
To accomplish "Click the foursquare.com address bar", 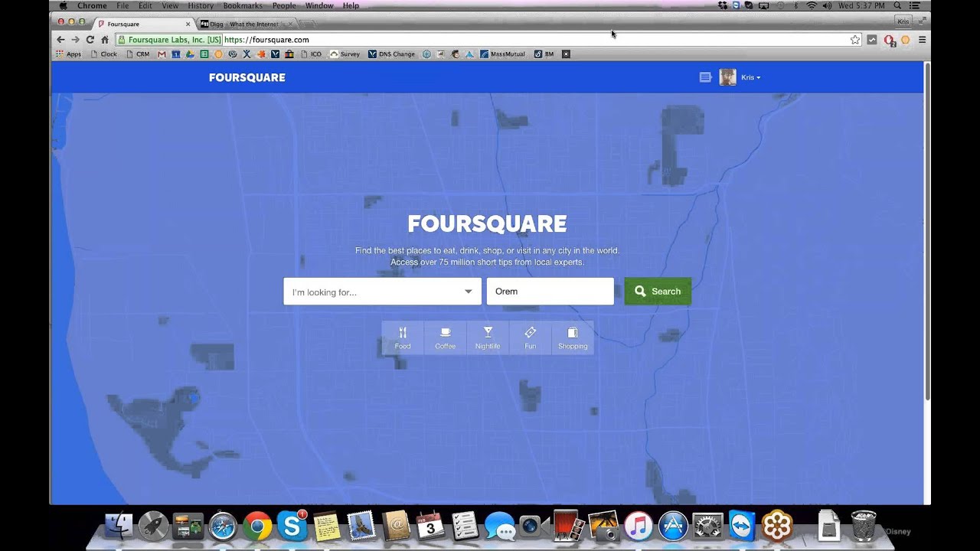I will pos(487,40).
